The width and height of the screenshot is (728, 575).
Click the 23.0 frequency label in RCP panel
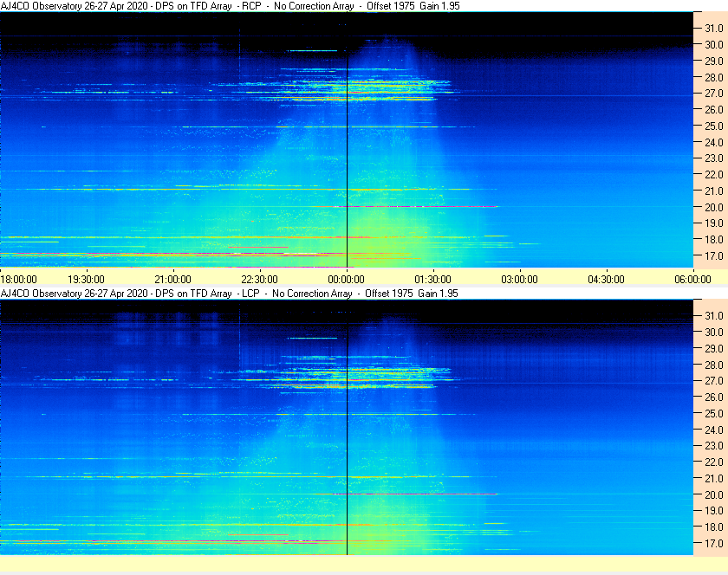714,158
